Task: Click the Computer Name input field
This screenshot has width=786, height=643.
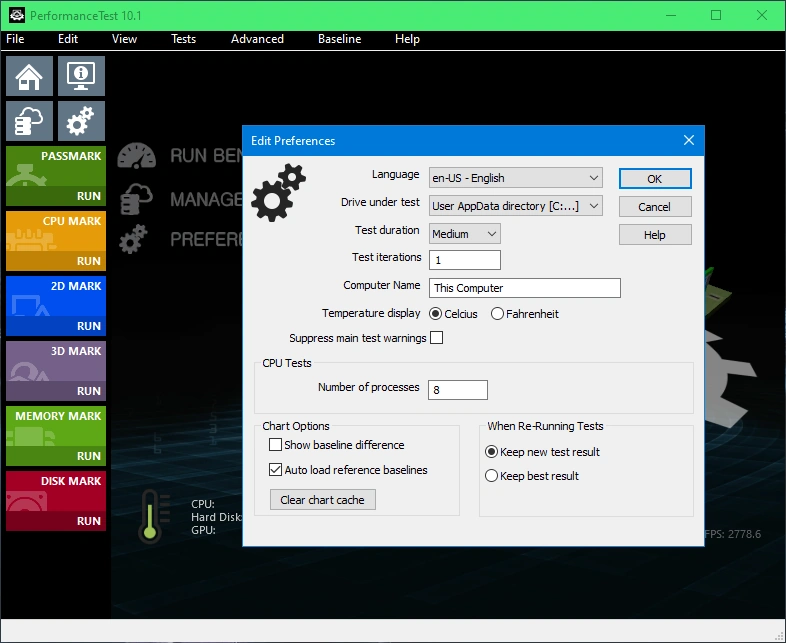Action: coord(525,288)
